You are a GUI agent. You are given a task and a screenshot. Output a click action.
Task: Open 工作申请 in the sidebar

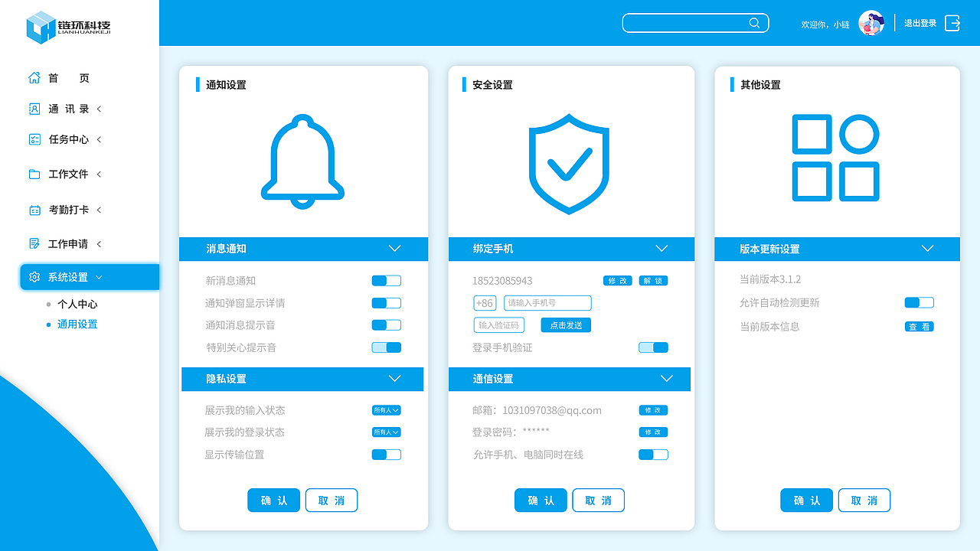coord(68,243)
